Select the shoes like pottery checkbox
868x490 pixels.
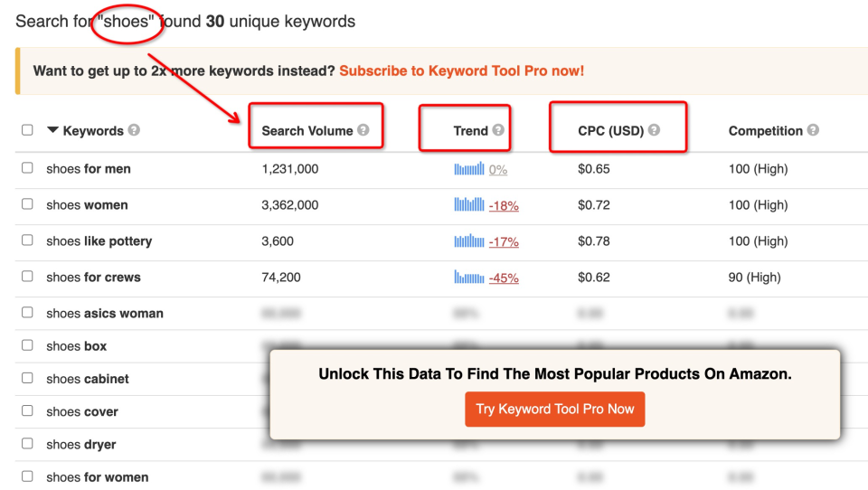[x=27, y=240]
